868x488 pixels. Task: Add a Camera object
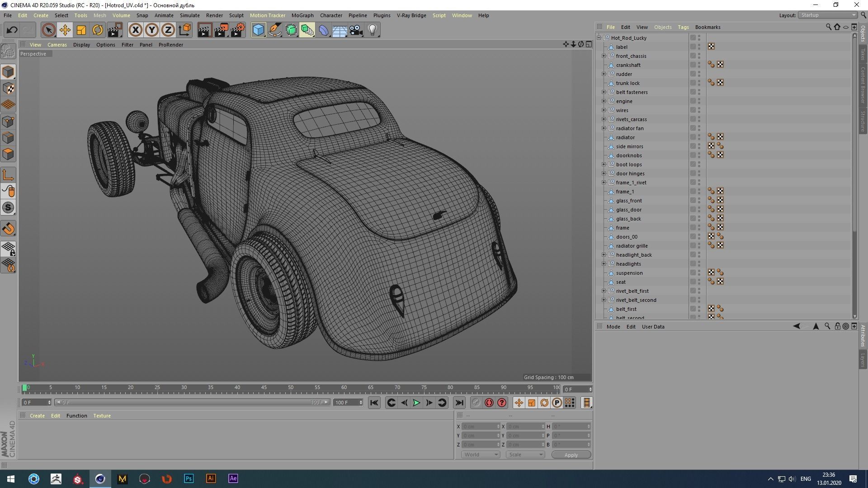356,30
